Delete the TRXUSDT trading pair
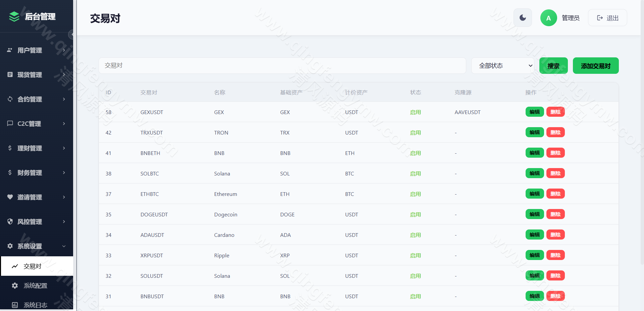This screenshot has height=311, width=644. (x=555, y=132)
